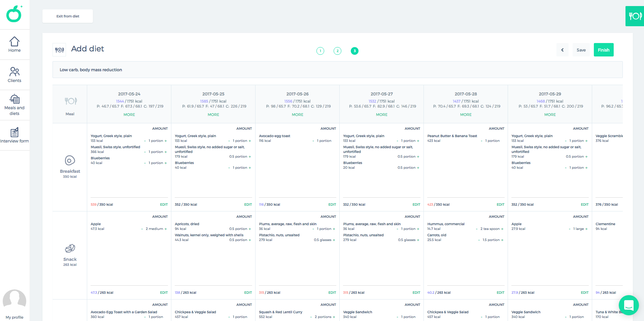Expand MORE under 2017-05-27
Image resolution: width=644 pixels, height=321 pixels.
coord(382,115)
